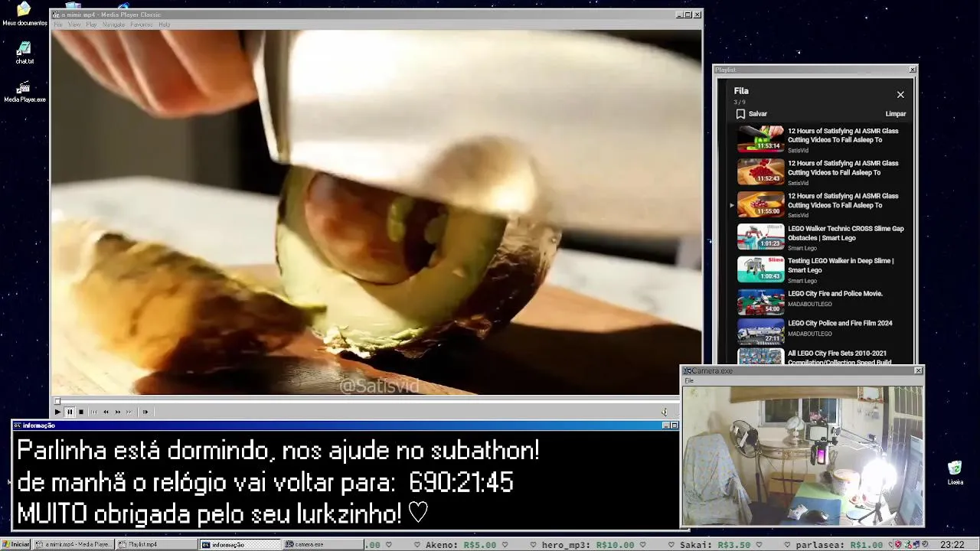Click the volume speaker icon in player

click(x=665, y=412)
